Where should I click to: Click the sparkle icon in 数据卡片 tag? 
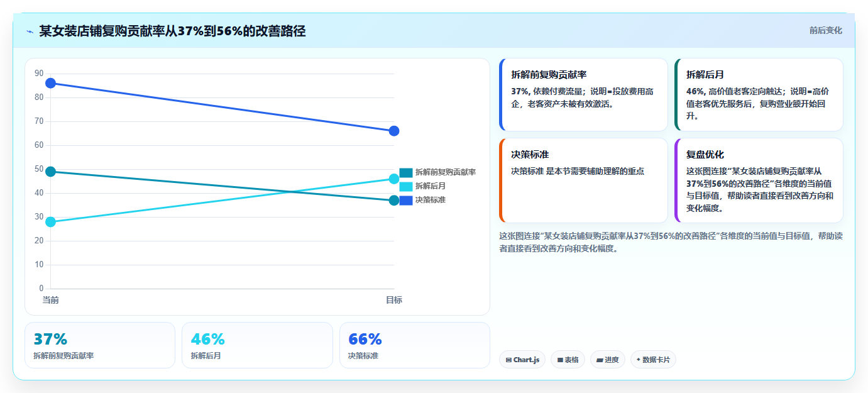click(x=639, y=360)
